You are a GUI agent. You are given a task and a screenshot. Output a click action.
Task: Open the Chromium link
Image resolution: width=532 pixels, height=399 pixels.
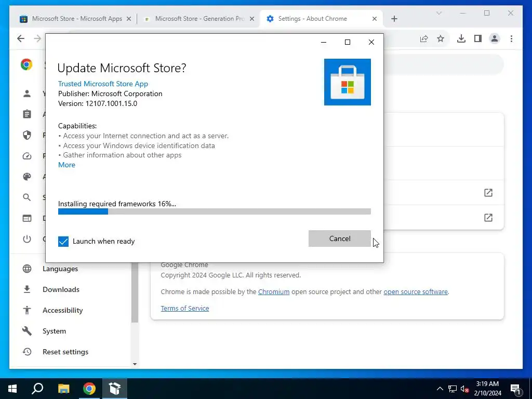click(273, 292)
